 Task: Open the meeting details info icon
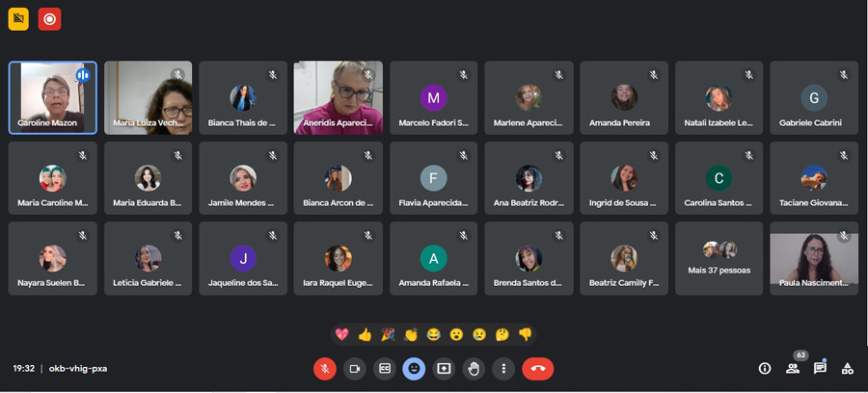765,368
